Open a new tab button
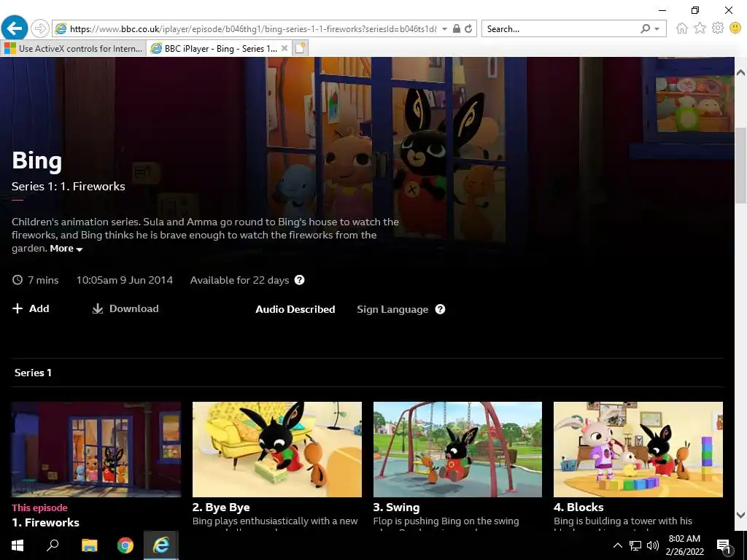Image resolution: width=747 pixels, height=560 pixels. coord(300,48)
